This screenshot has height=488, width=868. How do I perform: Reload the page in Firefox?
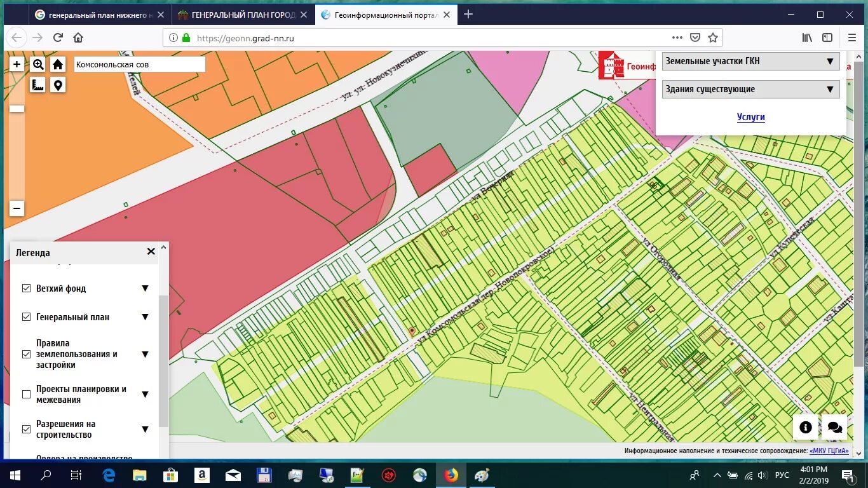[x=58, y=37]
